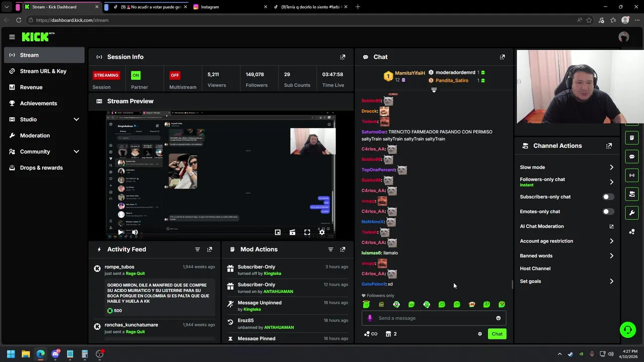This screenshot has width=644, height=362.
Task: Click the camera switch icon in right sidebar
Action: tap(632, 194)
